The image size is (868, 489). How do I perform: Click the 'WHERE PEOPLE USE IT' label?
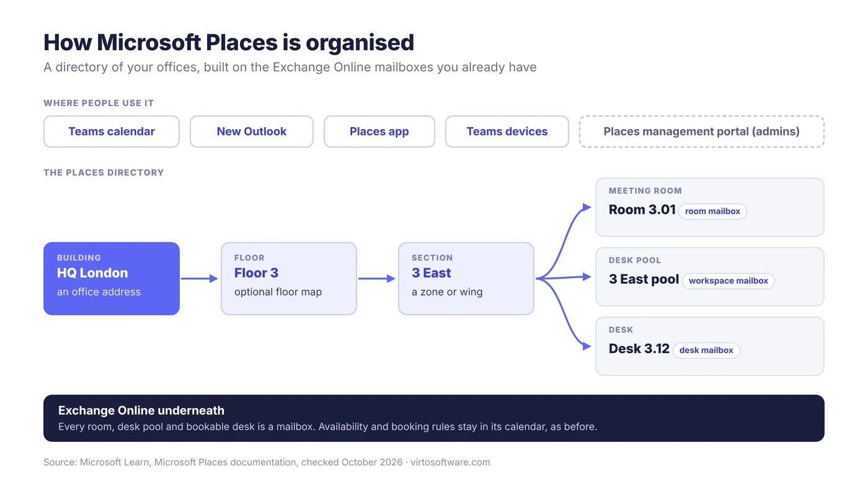point(99,103)
